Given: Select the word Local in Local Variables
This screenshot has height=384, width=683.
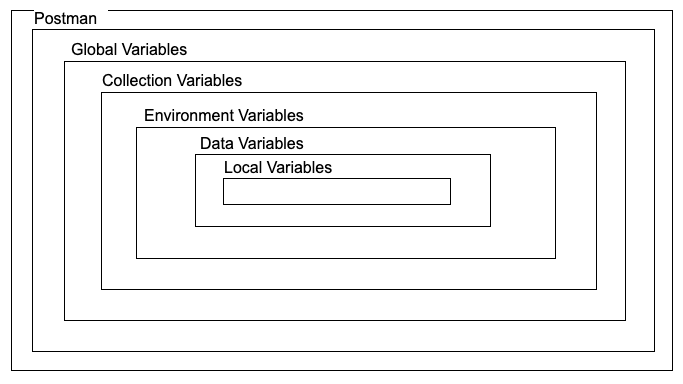Looking at the screenshot, I should coord(243,167).
